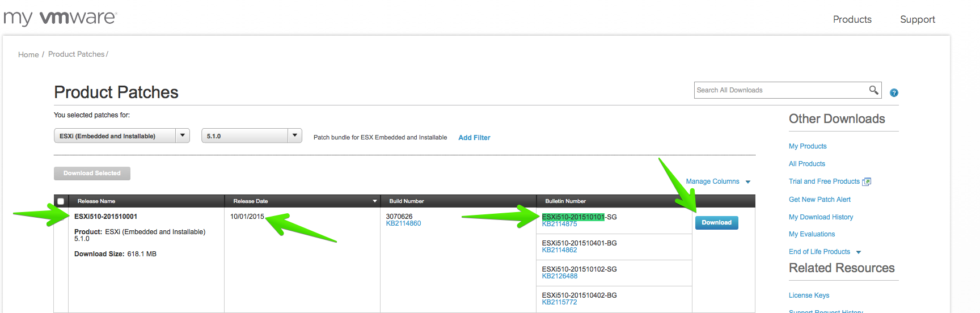The image size is (980, 313).
Task: Click the external window icon beside Trial and Free Products
Action: pyautogui.click(x=867, y=181)
